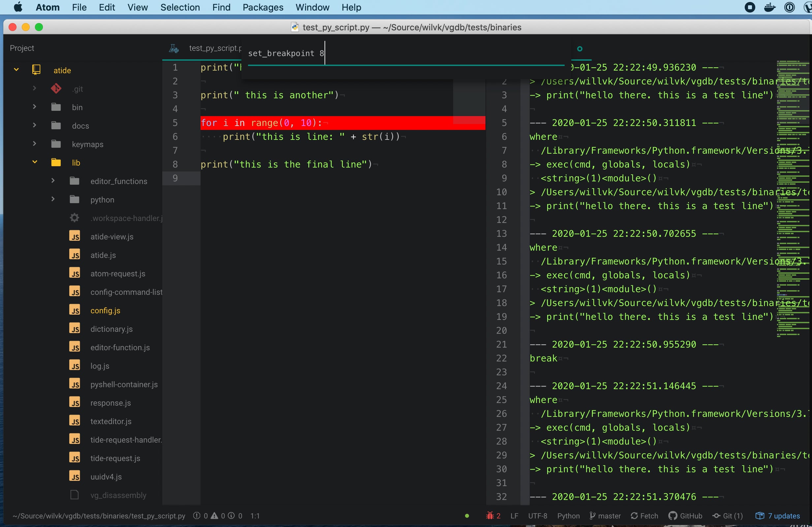Select pyshell-container.js file
The height and width of the screenshot is (527, 812).
pyautogui.click(x=124, y=384)
